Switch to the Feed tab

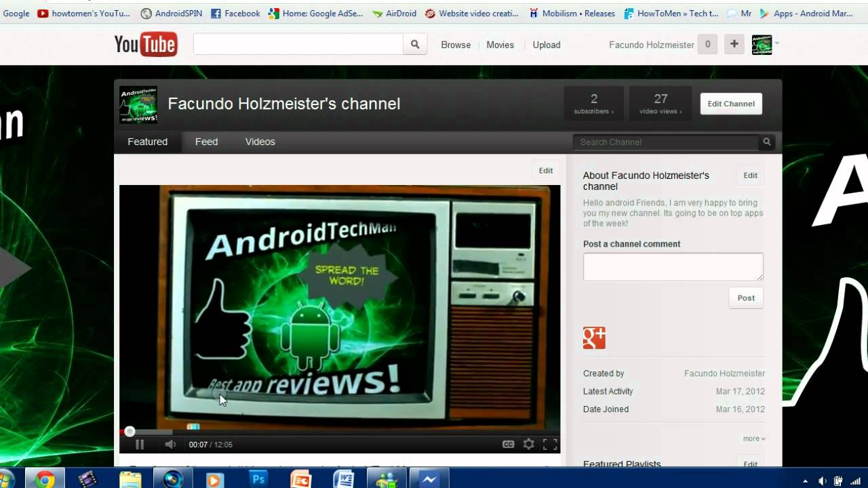(x=206, y=142)
